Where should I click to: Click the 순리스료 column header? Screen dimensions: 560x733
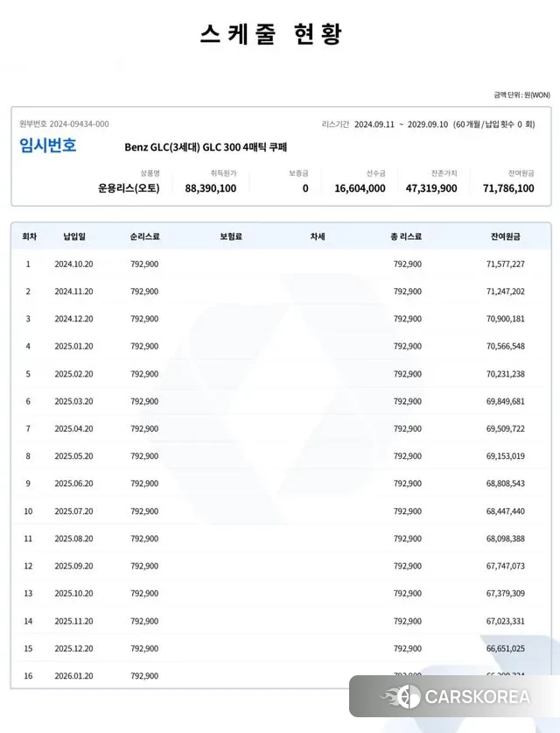click(144, 236)
